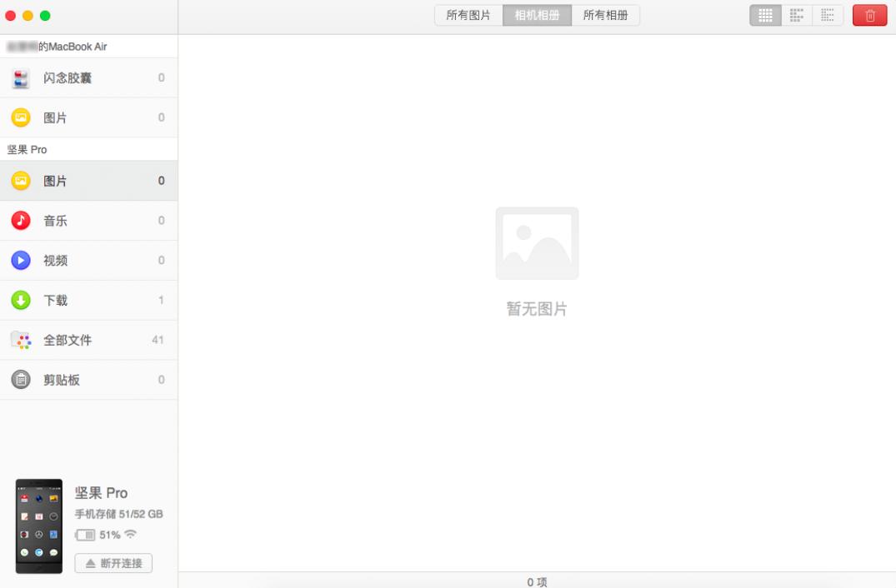Switch to the 所有图片 tab
This screenshot has width=896, height=588.
468,15
